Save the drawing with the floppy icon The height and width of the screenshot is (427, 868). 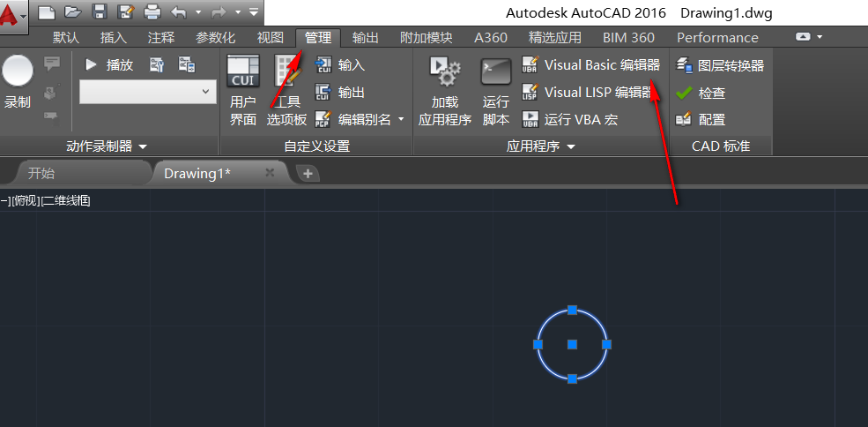[100, 11]
